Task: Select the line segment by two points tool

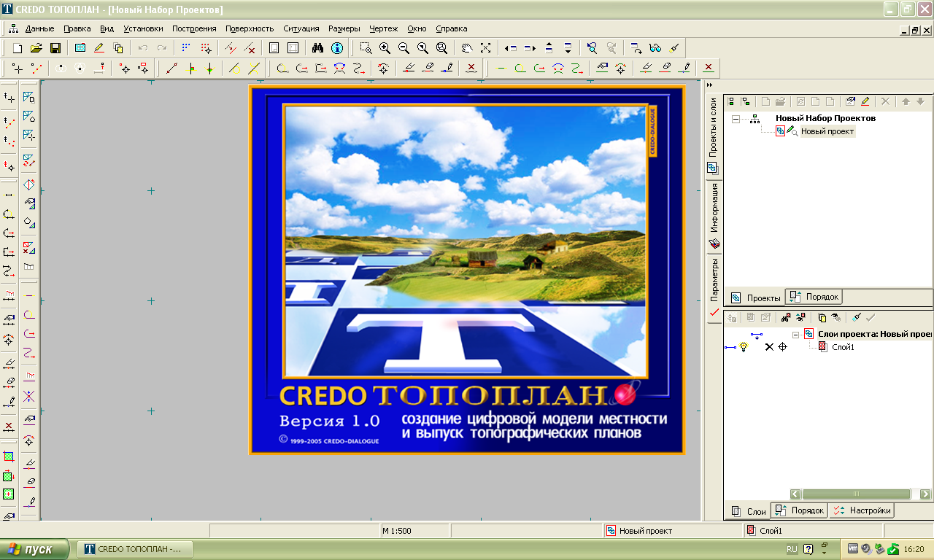Action: click(x=171, y=69)
